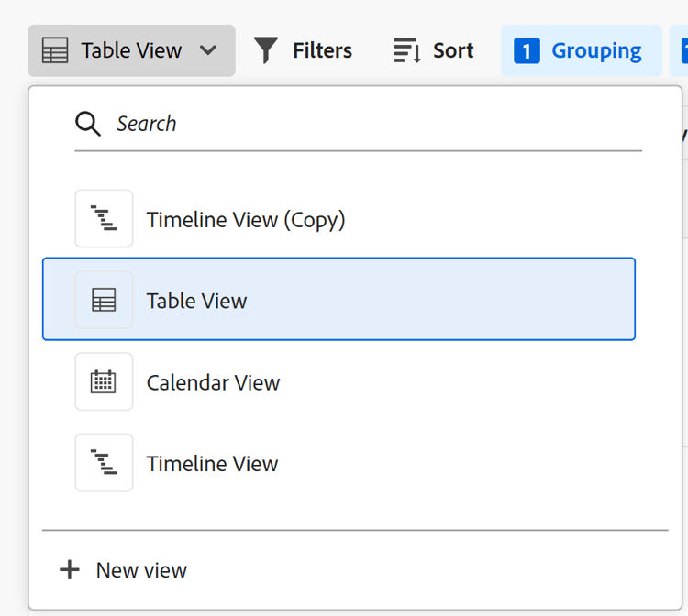Screen dimensions: 688x616
Task: Click the plus icon beside New view
Action: coord(70,570)
